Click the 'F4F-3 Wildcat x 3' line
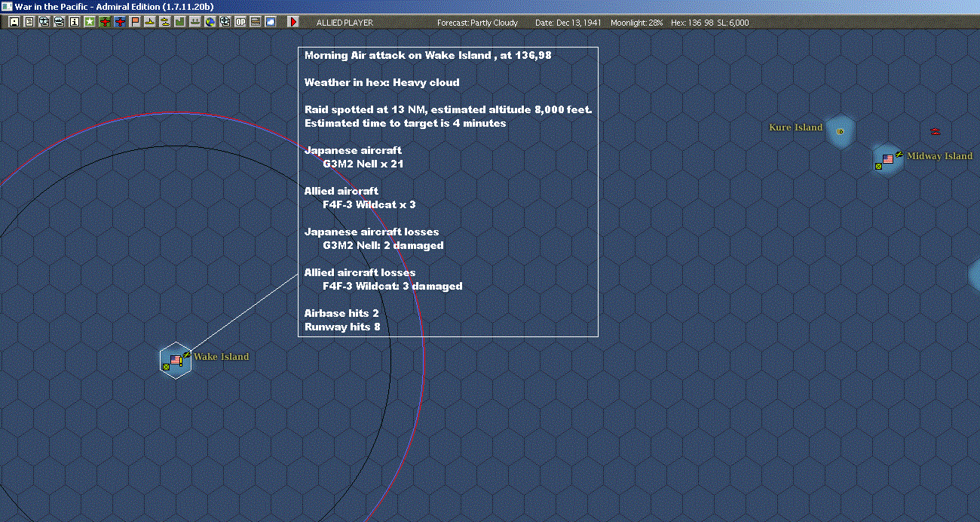 (369, 204)
